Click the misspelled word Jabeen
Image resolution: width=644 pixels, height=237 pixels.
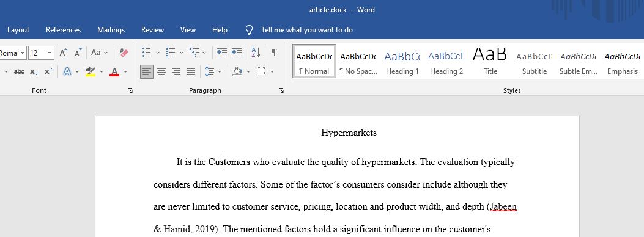click(x=503, y=207)
